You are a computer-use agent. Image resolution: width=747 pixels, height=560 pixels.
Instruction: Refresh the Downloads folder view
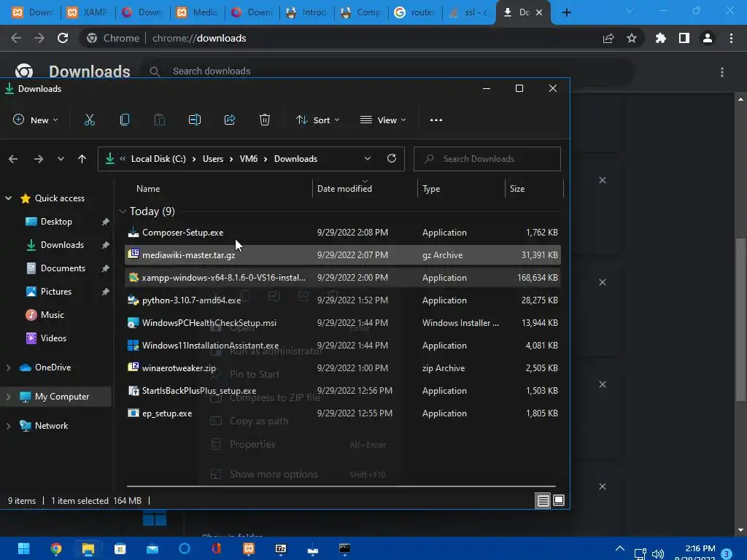coord(392,158)
